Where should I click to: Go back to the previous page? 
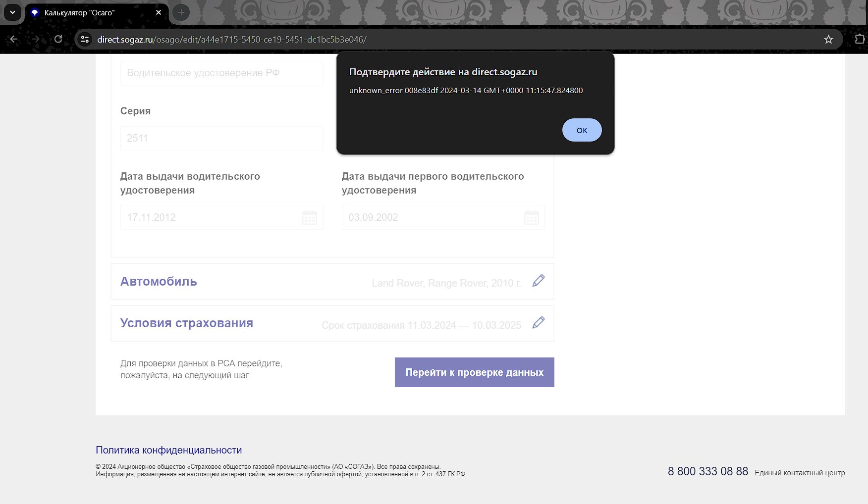(x=14, y=40)
